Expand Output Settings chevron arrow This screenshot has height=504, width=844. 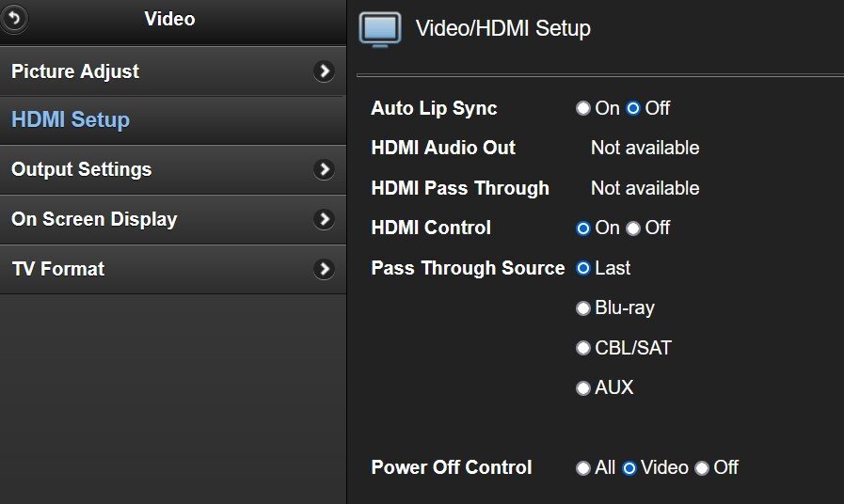pyautogui.click(x=324, y=169)
